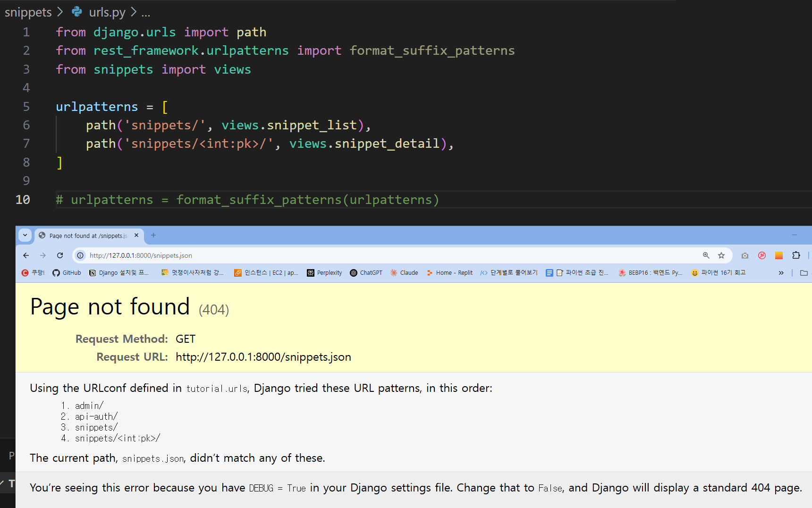Minimize the browser window
Image resolution: width=812 pixels, height=508 pixels.
(795, 235)
